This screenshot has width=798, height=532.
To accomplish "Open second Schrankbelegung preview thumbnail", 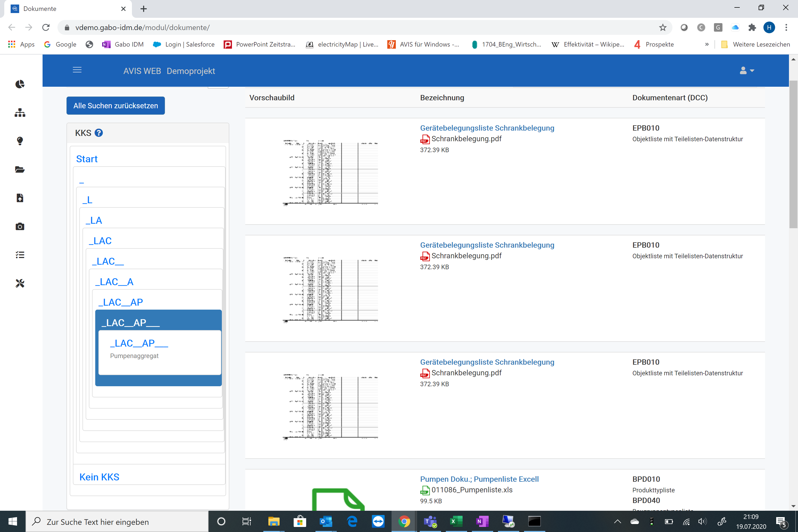I will (330, 289).
